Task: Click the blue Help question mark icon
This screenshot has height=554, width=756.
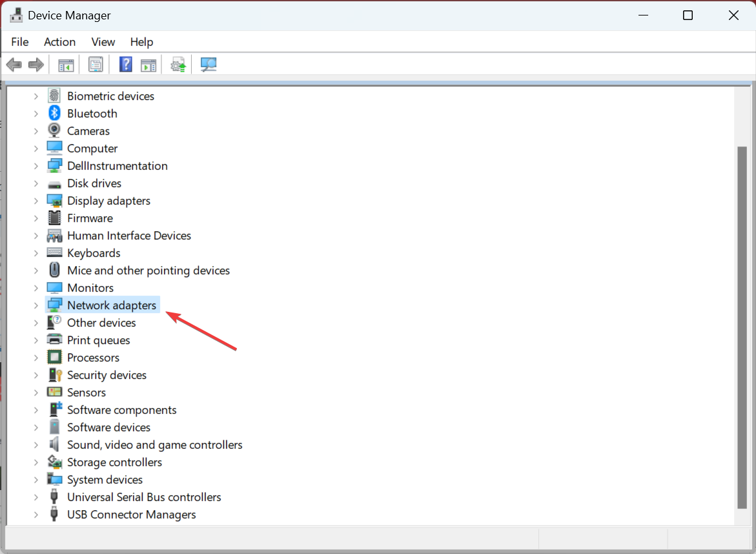Action: (126, 65)
